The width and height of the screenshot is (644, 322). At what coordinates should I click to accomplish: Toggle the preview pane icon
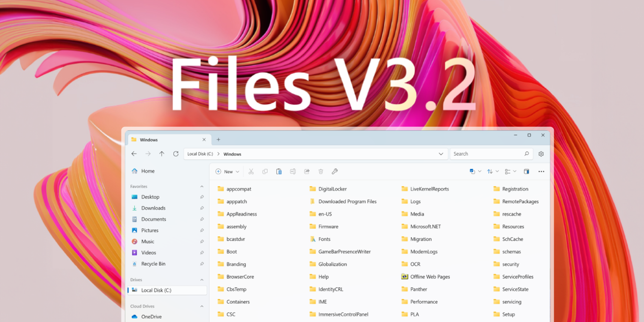click(x=527, y=171)
